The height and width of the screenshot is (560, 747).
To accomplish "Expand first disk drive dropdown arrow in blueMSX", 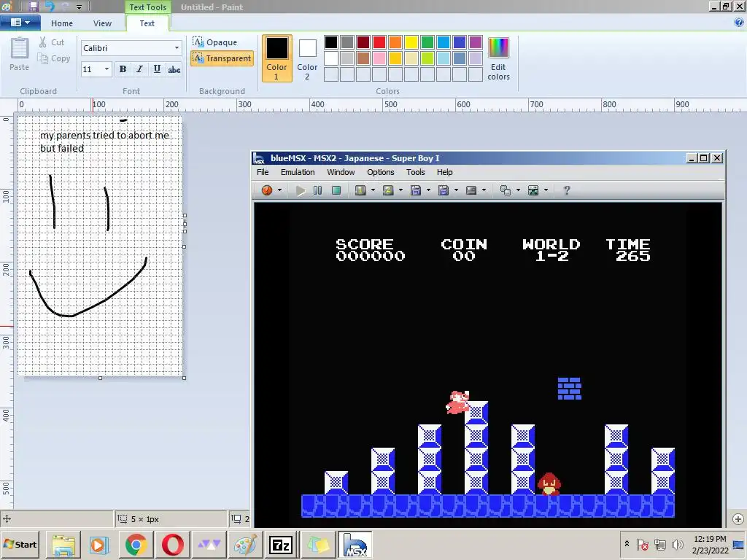I will 428,190.
